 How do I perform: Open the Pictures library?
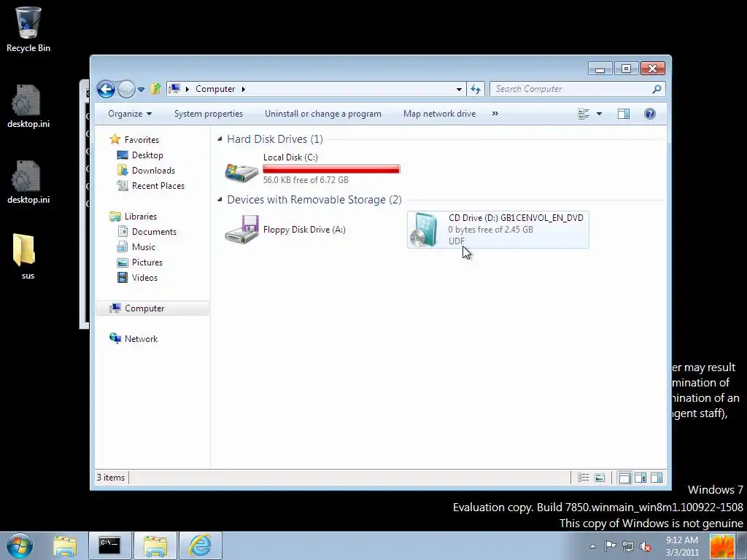(147, 262)
